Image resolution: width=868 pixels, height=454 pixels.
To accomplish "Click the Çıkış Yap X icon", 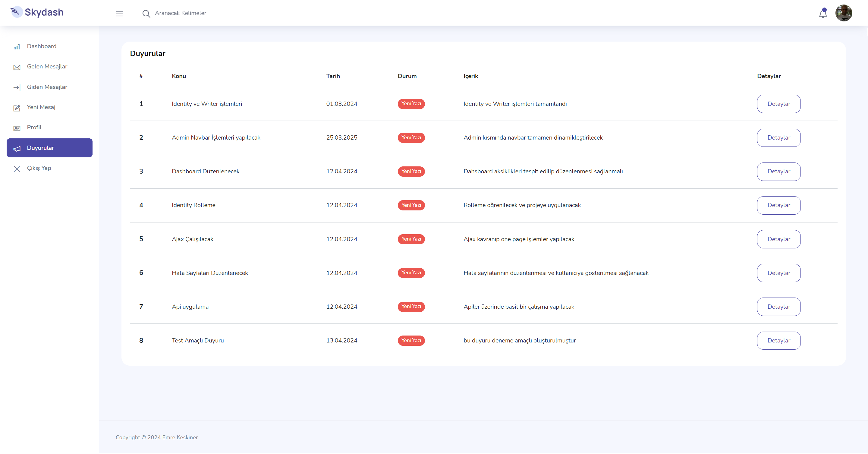I will pos(17,169).
